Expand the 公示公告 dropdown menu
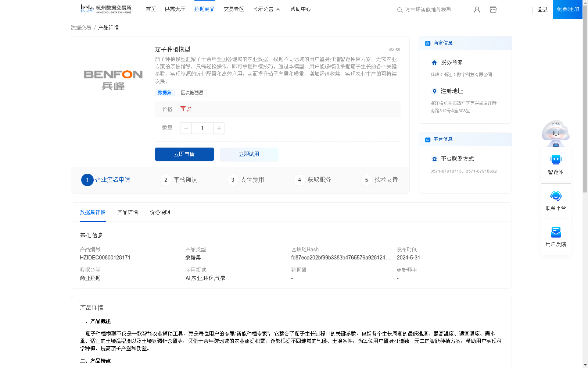The image size is (588, 368). [266, 9]
